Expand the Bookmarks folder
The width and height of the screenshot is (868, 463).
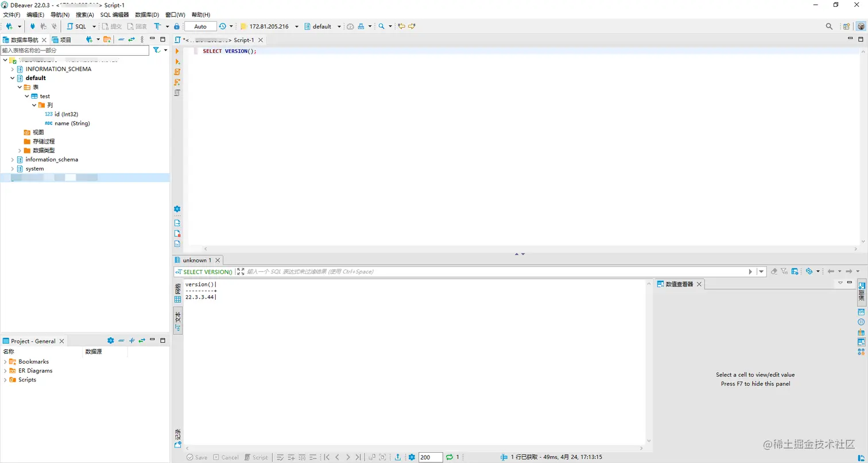click(5, 362)
